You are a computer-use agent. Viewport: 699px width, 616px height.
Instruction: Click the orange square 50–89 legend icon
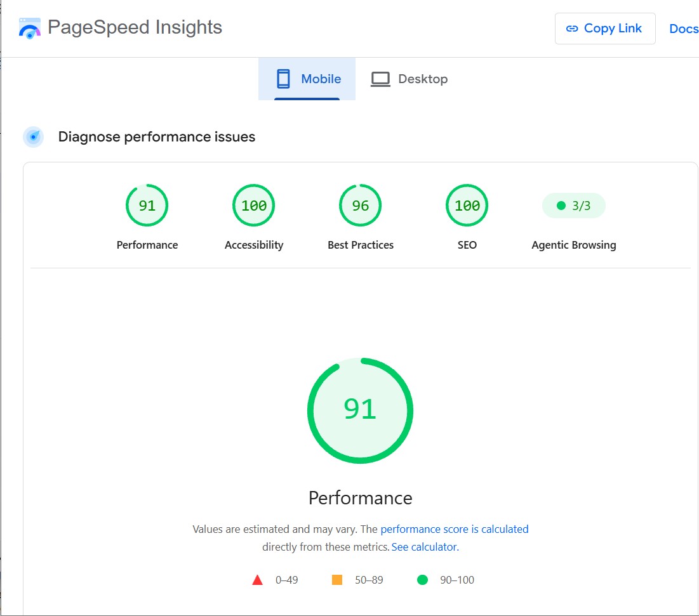click(x=337, y=580)
